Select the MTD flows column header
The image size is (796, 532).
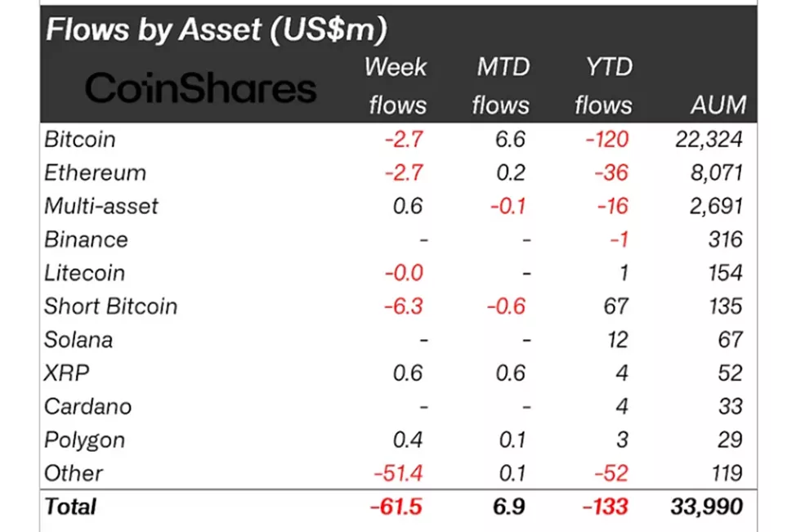tap(503, 86)
